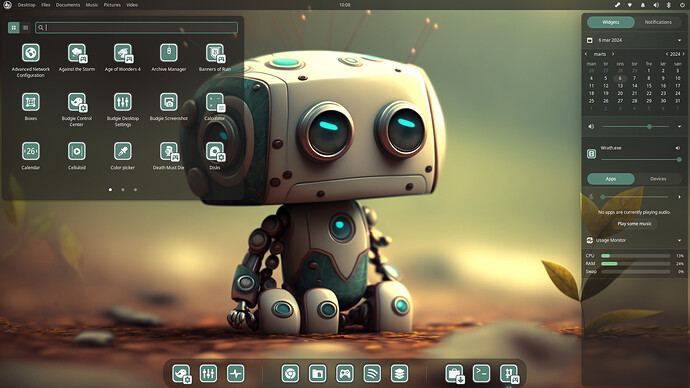Image resolution: width=690 pixels, height=388 pixels.
Task: Mute Wrath.exe audio stream
Action: 678,148
